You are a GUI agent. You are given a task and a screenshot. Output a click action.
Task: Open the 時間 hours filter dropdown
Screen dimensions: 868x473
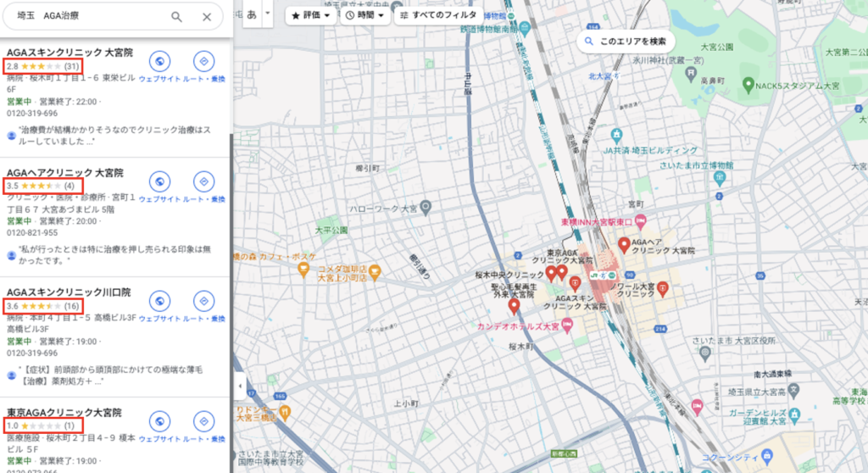(364, 15)
